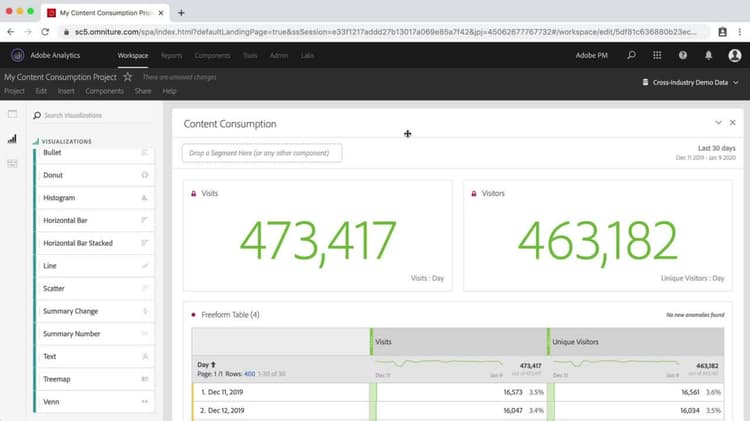
Task: Open the Cross-Industry Demo Data dropdown
Action: pos(690,82)
